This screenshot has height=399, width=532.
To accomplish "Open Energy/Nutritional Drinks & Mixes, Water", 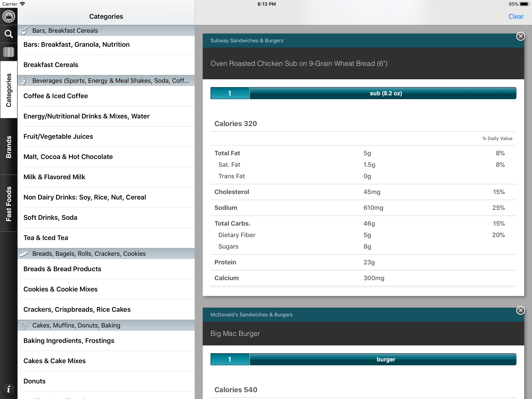I will point(106,116).
